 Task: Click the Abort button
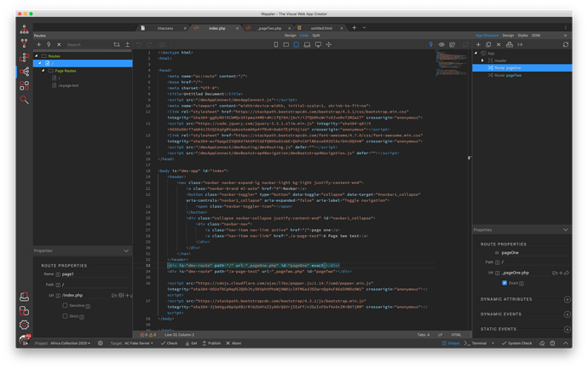coord(233,343)
